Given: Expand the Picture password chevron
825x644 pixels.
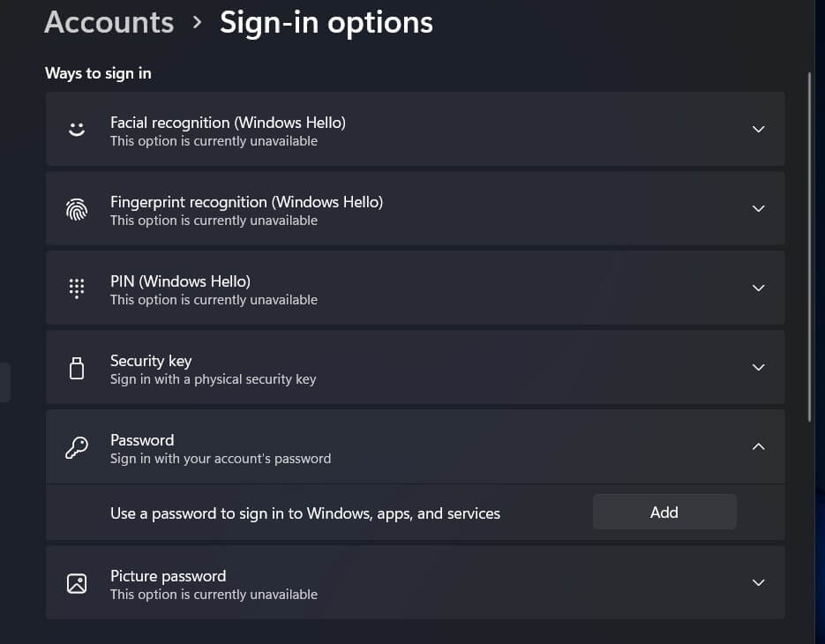Looking at the screenshot, I should click(x=758, y=582).
